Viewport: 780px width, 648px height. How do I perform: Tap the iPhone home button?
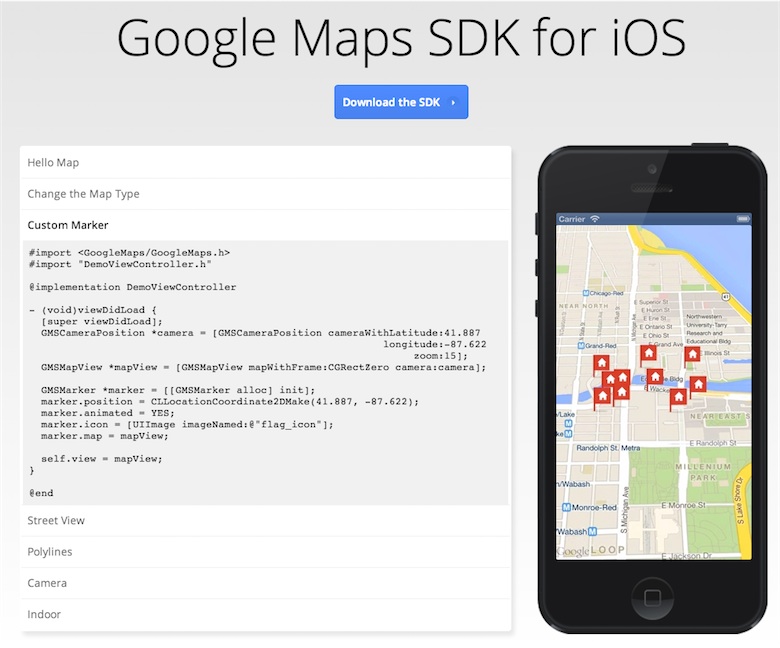click(x=652, y=597)
